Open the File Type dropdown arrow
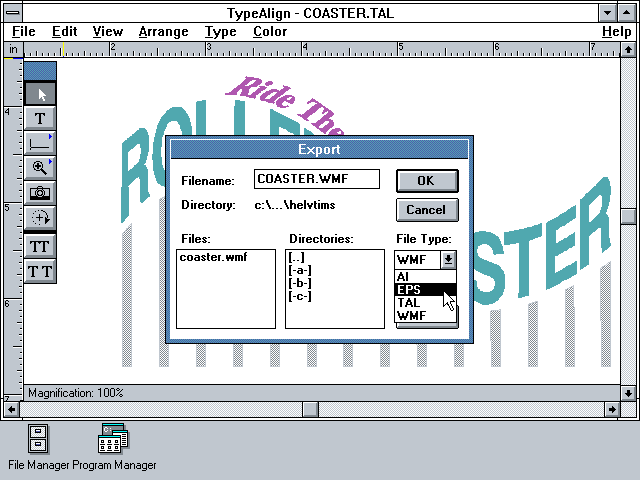This screenshot has height=480, width=640. click(x=448, y=260)
